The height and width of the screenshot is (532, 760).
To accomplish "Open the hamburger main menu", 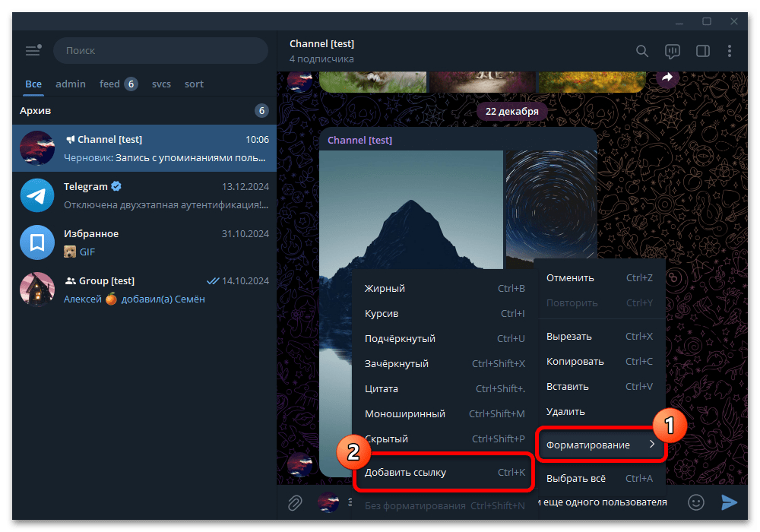I will (33, 50).
